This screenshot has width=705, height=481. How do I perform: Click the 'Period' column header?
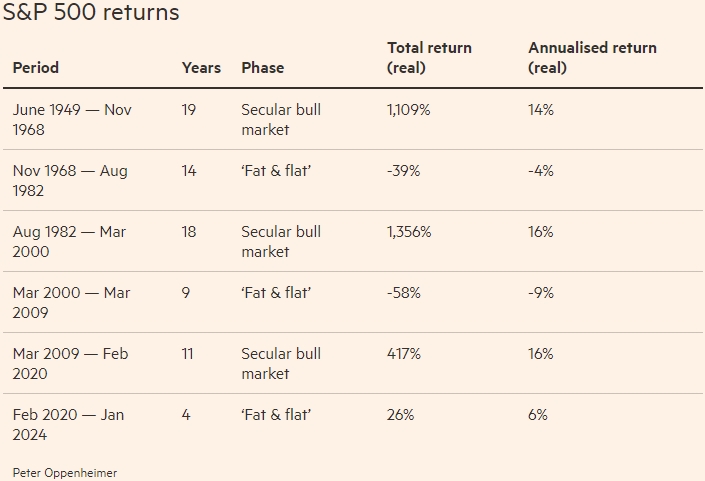tap(36, 68)
